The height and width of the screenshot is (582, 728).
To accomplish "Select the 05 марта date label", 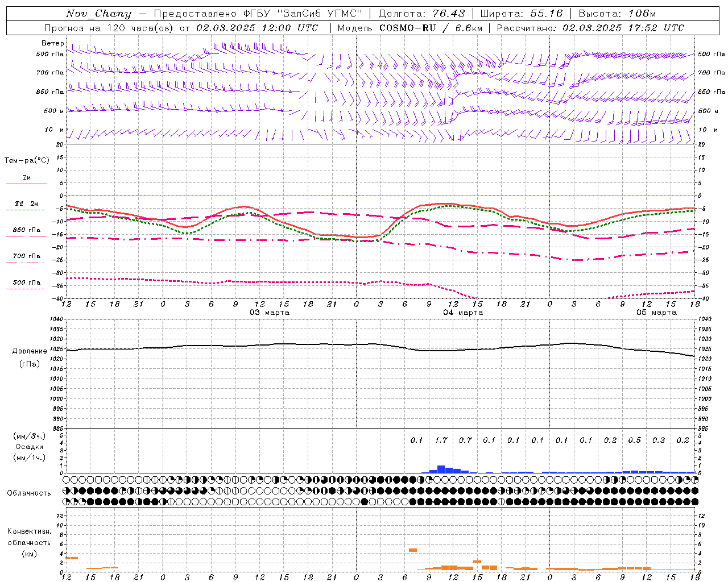I will point(656,313).
